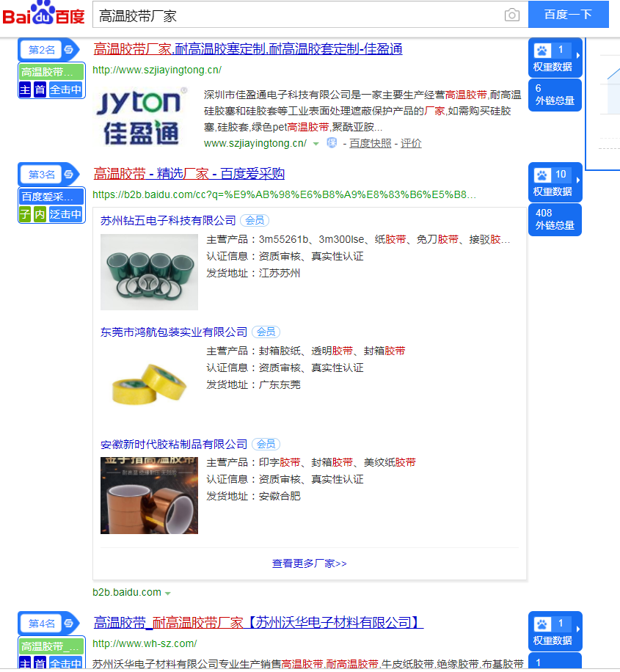This screenshot has height=672, width=620.
Task: Click the 子 tag under the 第3名 badge
Action: [25, 214]
